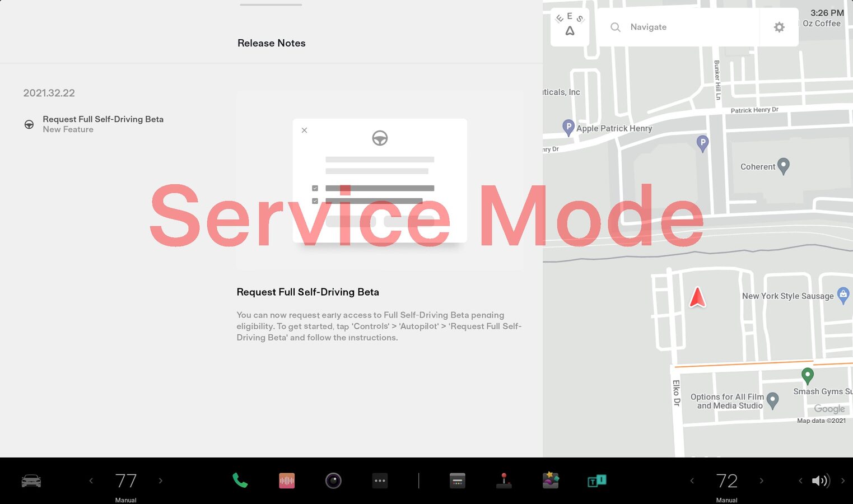Lower passenger temperature with left arrow
Viewport: 853px width, 504px height.
(692, 480)
